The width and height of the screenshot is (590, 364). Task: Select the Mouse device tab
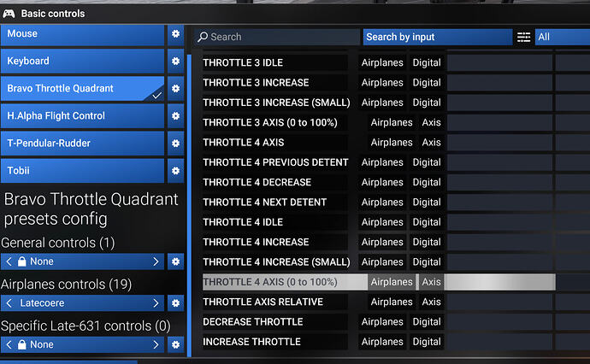coord(82,35)
